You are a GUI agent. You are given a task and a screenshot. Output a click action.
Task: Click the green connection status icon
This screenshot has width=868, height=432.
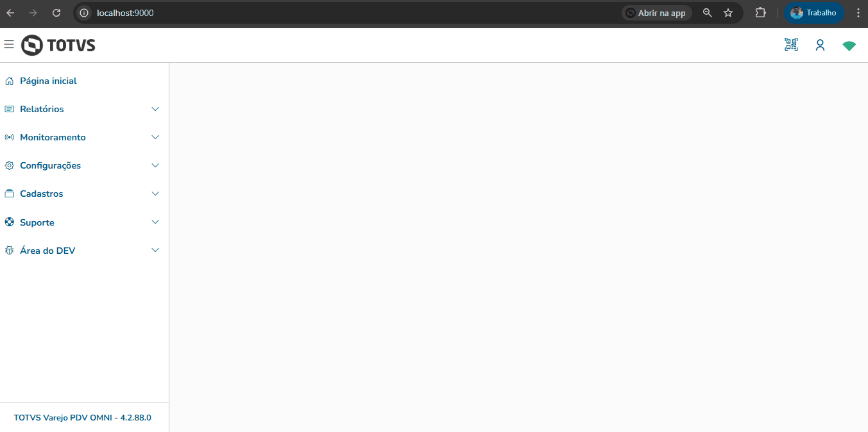pyautogui.click(x=849, y=46)
